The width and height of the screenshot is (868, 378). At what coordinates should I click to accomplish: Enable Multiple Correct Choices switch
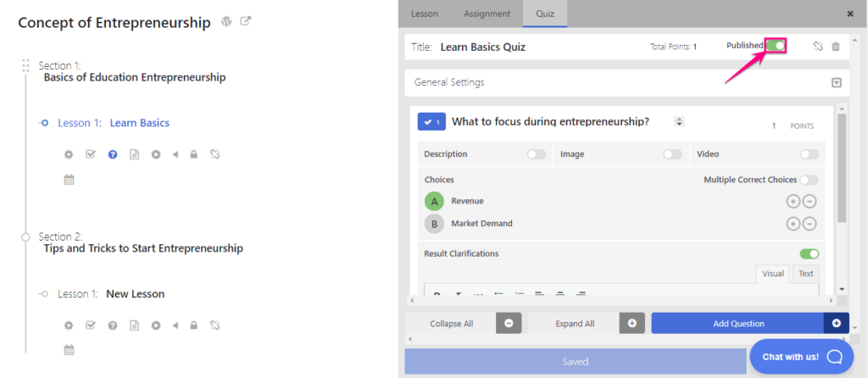pyautogui.click(x=809, y=180)
